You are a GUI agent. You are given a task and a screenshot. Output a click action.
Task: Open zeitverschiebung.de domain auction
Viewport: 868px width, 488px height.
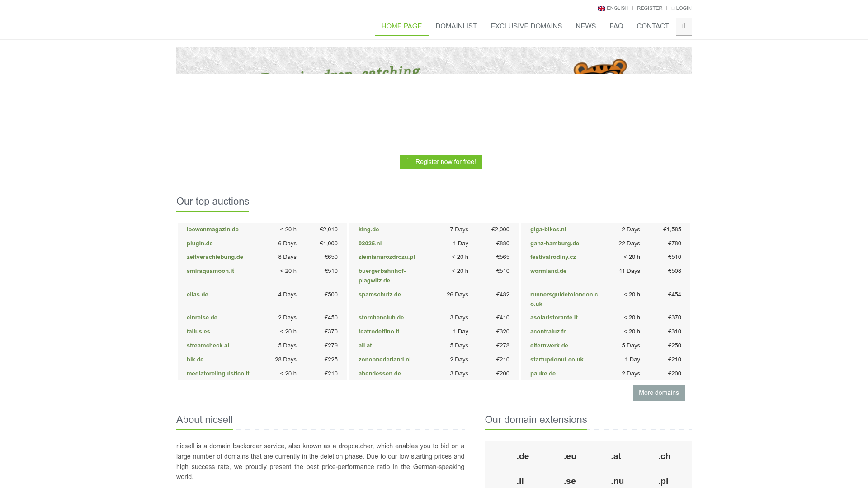click(215, 257)
